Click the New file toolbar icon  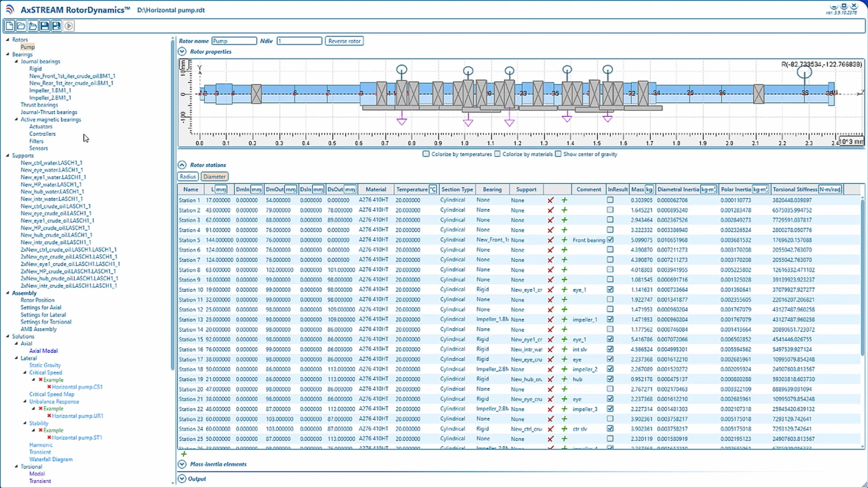(9, 26)
